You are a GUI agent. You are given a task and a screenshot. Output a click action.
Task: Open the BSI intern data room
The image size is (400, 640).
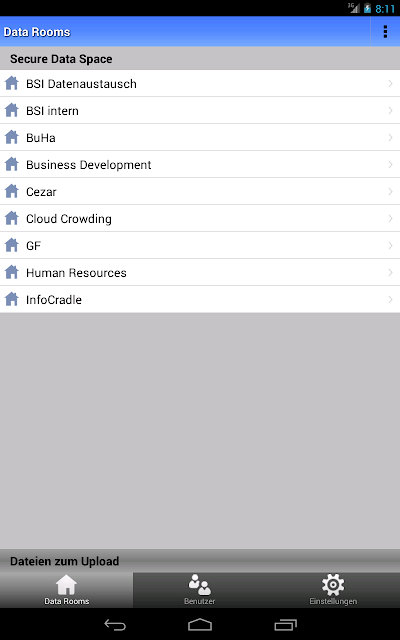200,111
